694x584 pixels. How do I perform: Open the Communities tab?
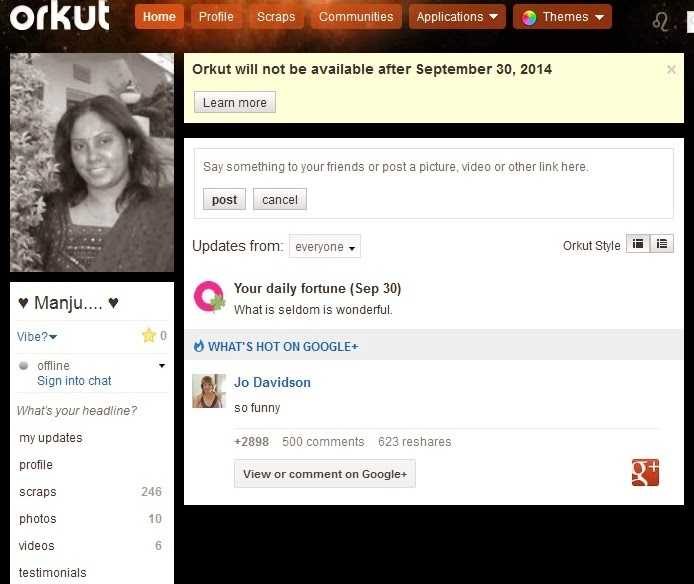point(356,17)
